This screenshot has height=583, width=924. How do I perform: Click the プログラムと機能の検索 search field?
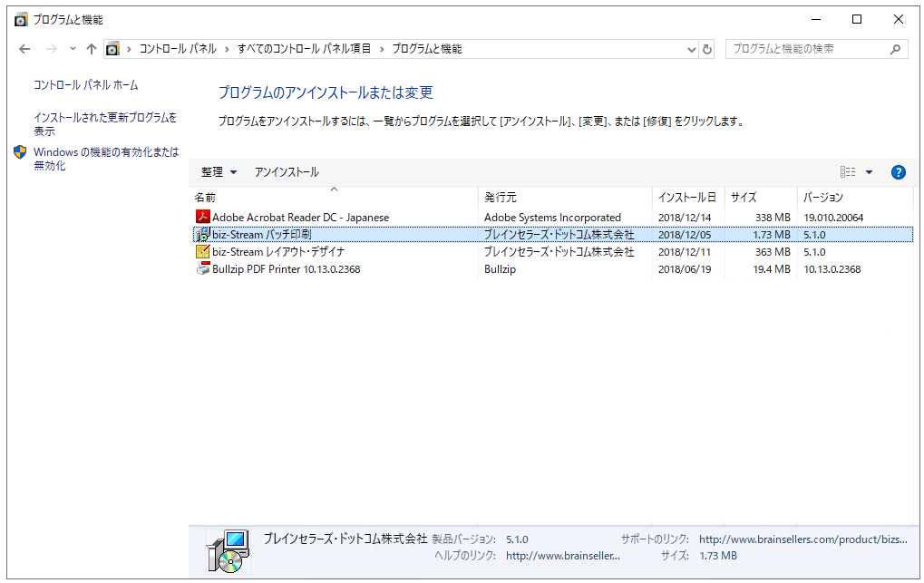click(x=816, y=49)
